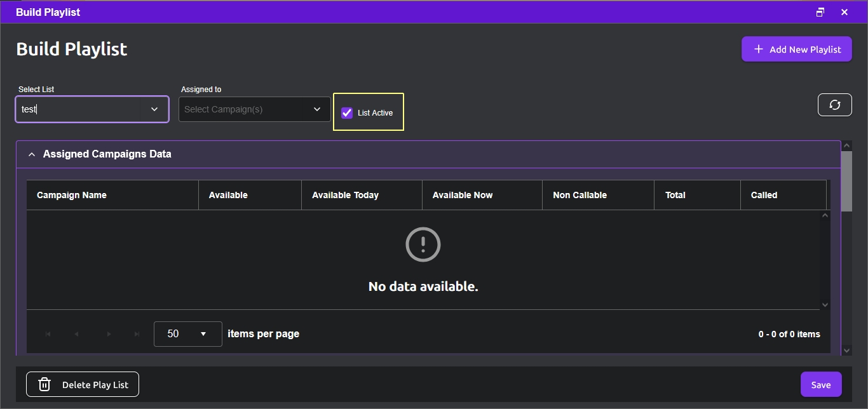Click the table grid scroll up arrow
868x409 pixels.
pyautogui.click(x=825, y=215)
